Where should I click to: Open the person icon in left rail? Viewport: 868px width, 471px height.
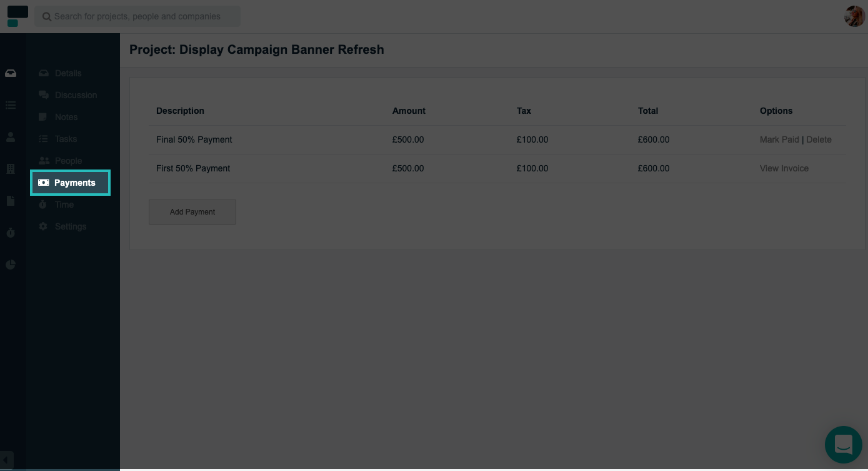(x=11, y=137)
